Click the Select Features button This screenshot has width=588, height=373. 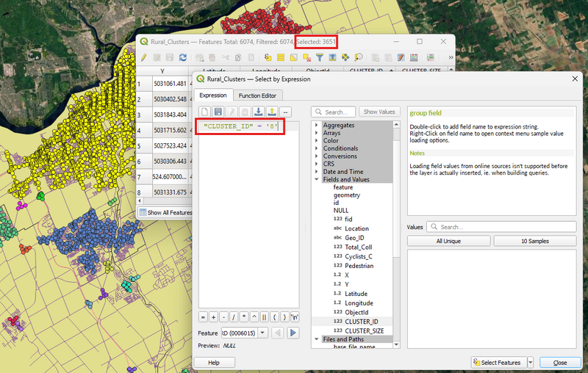pos(499,362)
